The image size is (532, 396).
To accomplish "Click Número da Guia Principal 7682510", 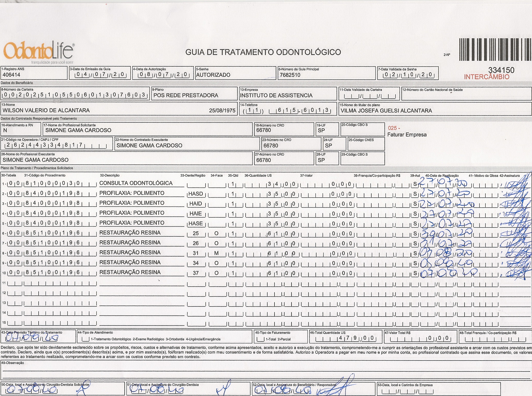I will (290, 75).
